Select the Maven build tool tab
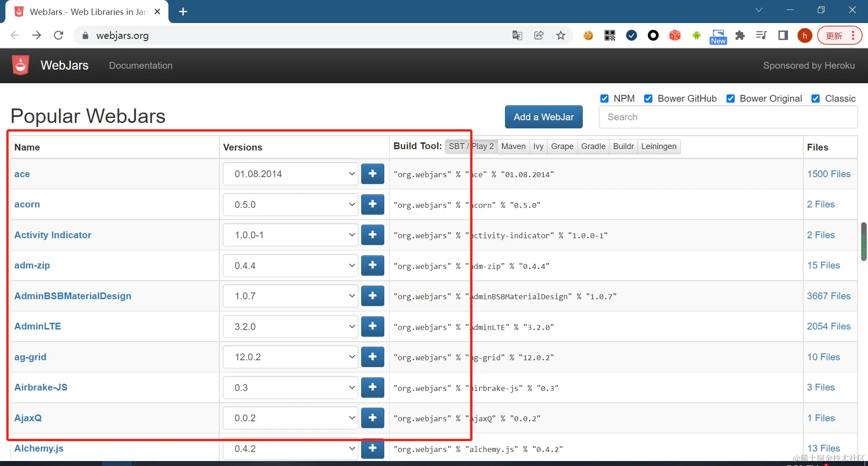Viewport: 868px width, 466px height. [x=513, y=146]
